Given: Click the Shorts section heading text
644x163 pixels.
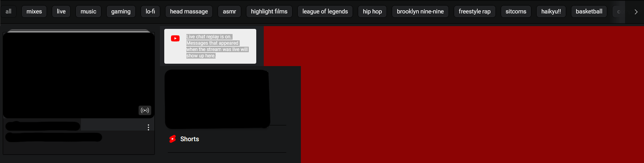Looking at the screenshot, I should pyautogui.click(x=190, y=139).
